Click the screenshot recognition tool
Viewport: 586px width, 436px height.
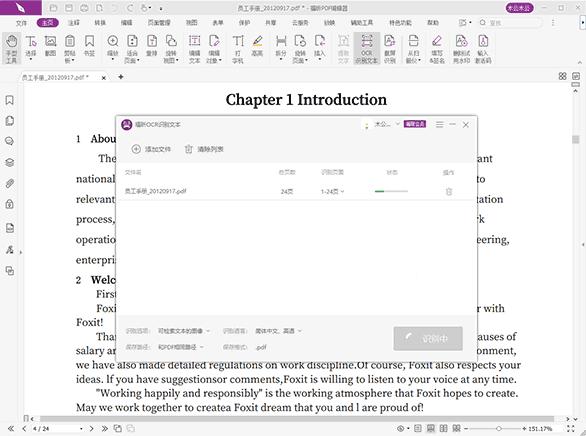[389, 49]
